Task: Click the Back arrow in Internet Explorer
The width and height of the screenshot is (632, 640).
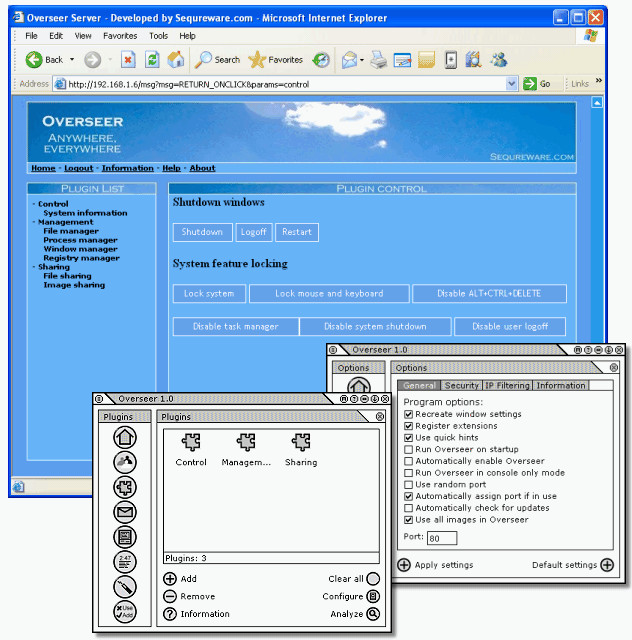Action: [34, 60]
